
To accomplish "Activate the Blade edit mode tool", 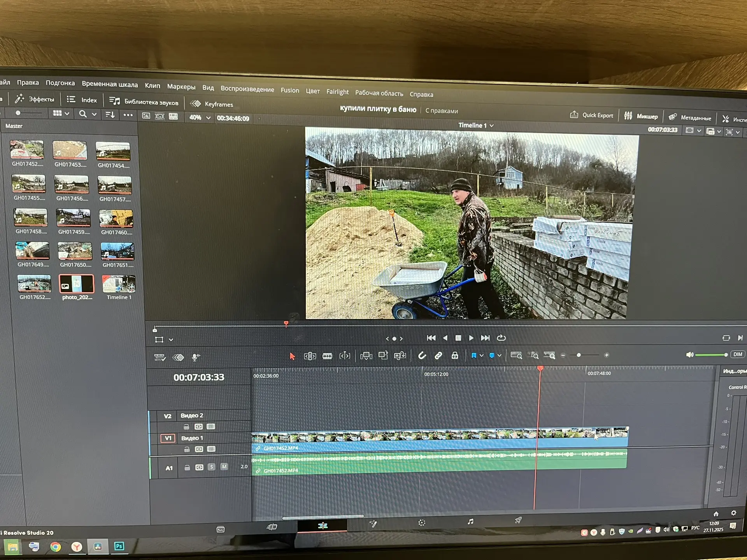I will point(327,356).
